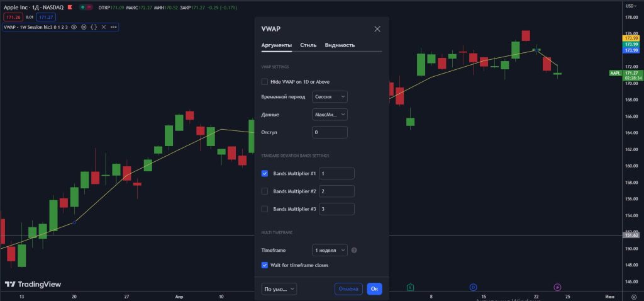Viewport: 644px width, 301px height.
Task: Click the purple lightning event marker
Action: tap(557, 287)
